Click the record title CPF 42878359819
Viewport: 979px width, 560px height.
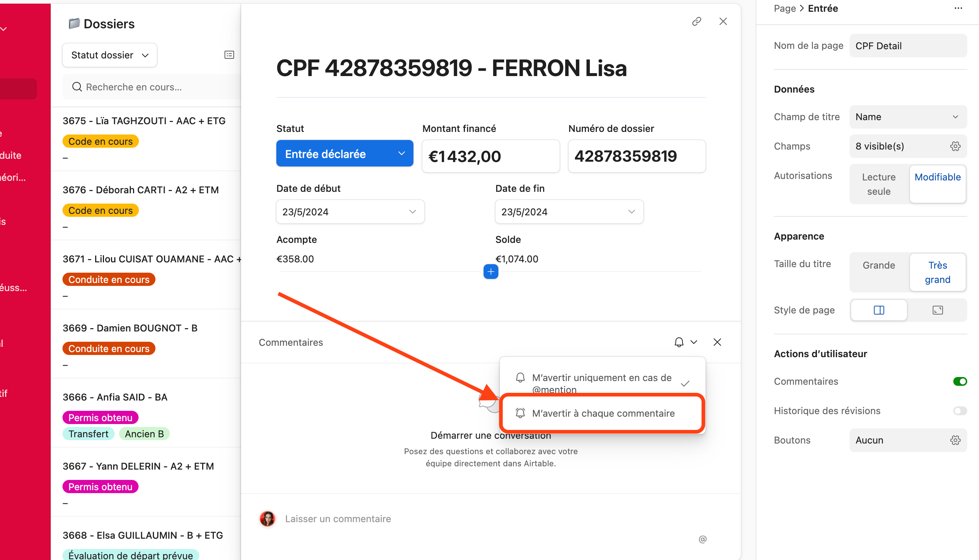point(451,68)
